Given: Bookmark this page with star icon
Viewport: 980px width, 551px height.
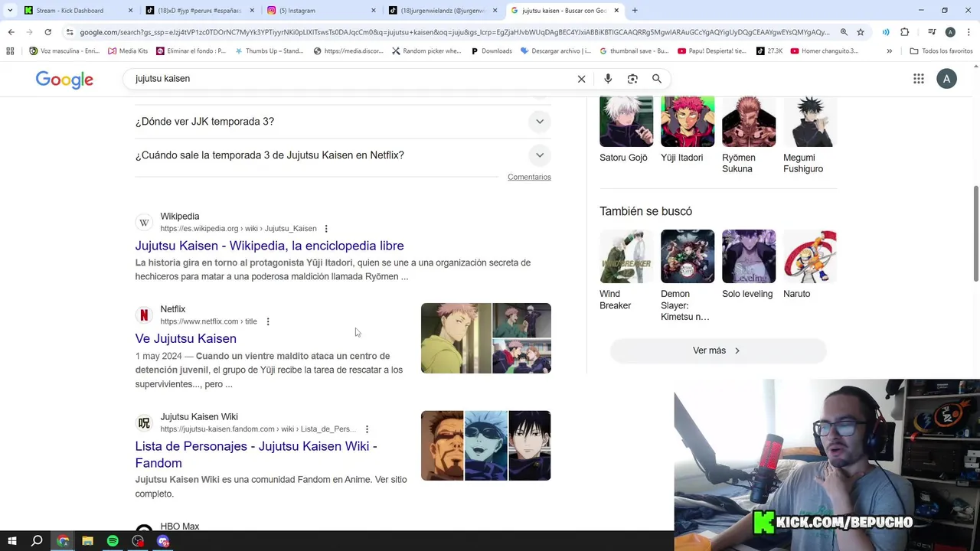Looking at the screenshot, I should pos(861,32).
